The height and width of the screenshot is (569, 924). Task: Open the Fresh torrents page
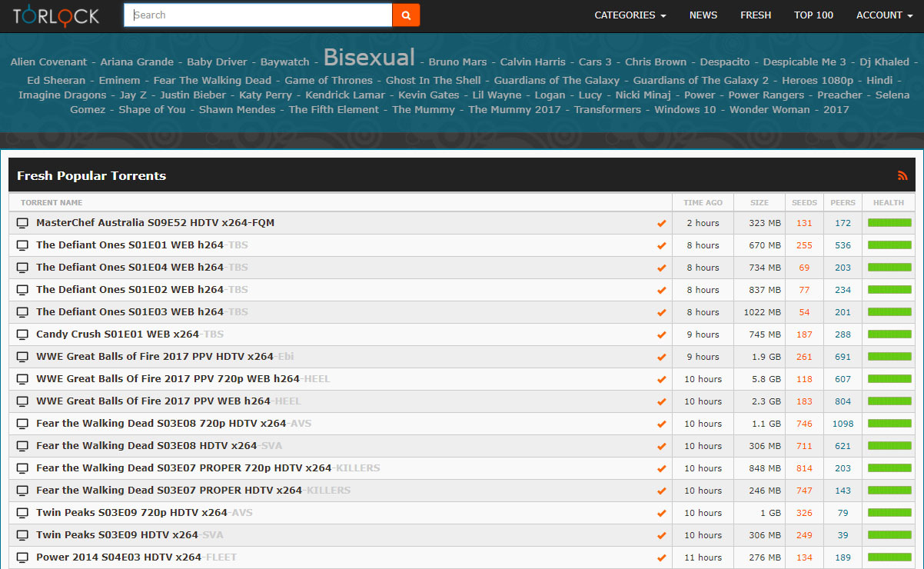point(756,15)
